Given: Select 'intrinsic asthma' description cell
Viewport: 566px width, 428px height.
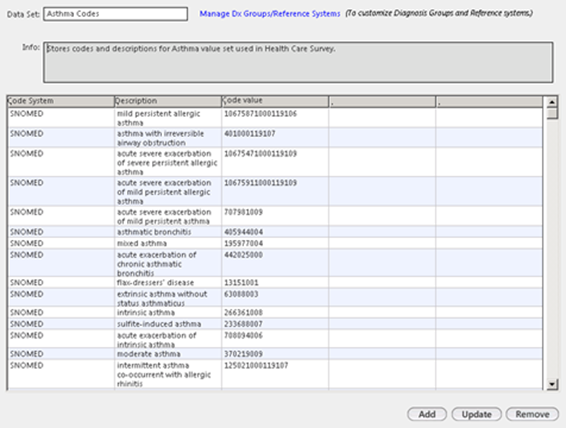Looking at the screenshot, I should point(167,313).
